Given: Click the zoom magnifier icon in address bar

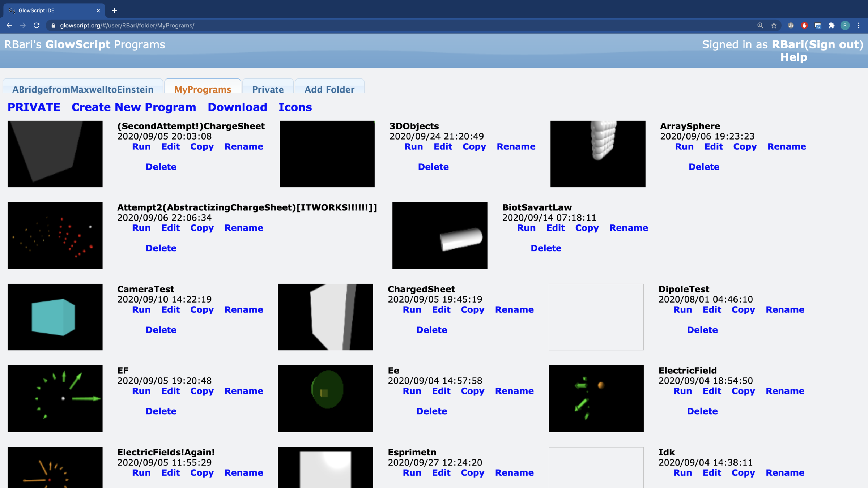Looking at the screenshot, I should [x=760, y=25].
